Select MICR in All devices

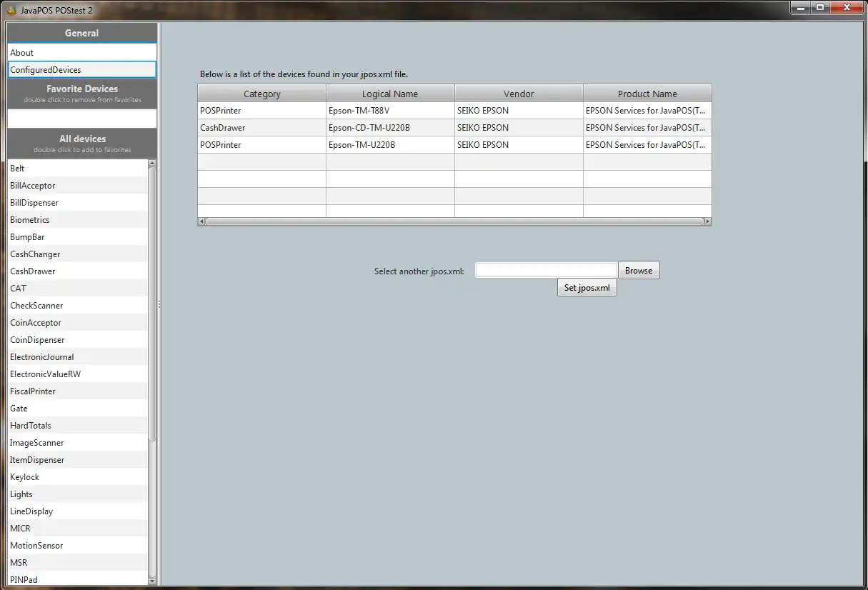pos(77,529)
